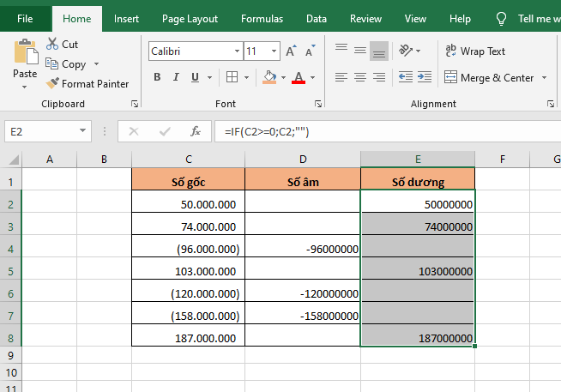The height and width of the screenshot is (392, 561).
Task: Expand the Merge & Center dropdown arrow
Action: tap(542, 78)
